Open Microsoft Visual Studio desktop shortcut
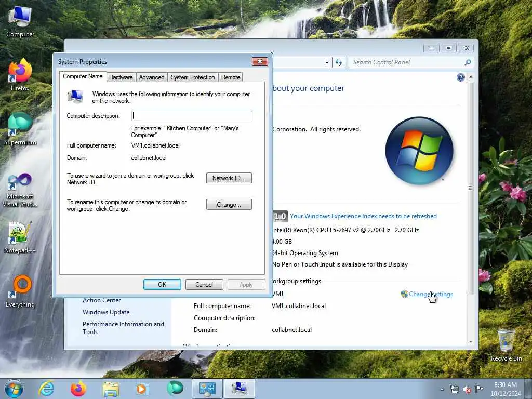Image resolution: width=532 pixels, height=399 pixels. click(20, 190)
